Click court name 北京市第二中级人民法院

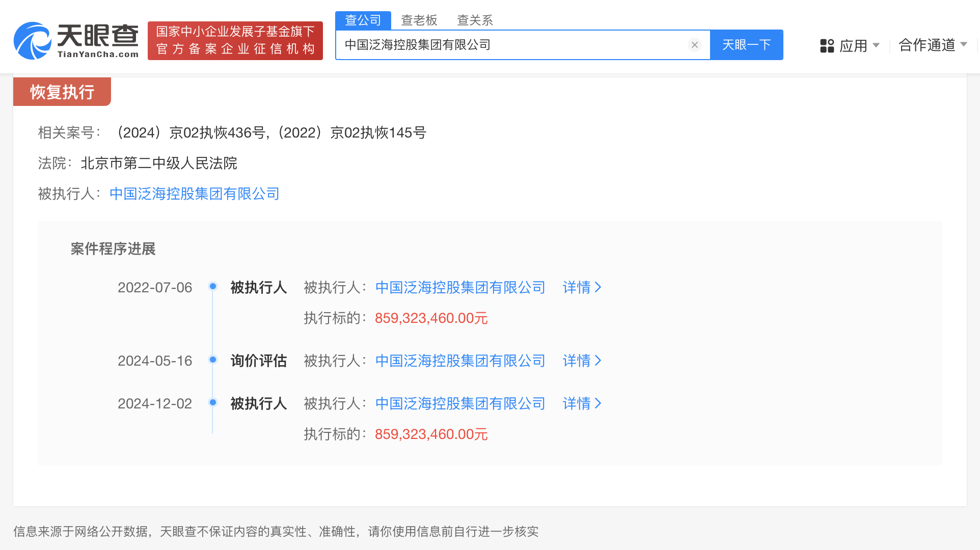pos(159,163)
